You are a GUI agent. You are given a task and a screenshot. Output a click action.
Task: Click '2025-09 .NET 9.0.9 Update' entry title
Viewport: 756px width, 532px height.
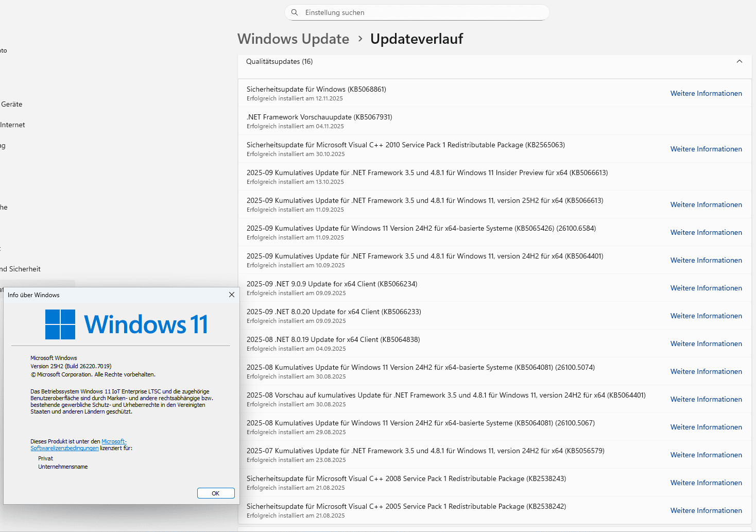[332, 284]
